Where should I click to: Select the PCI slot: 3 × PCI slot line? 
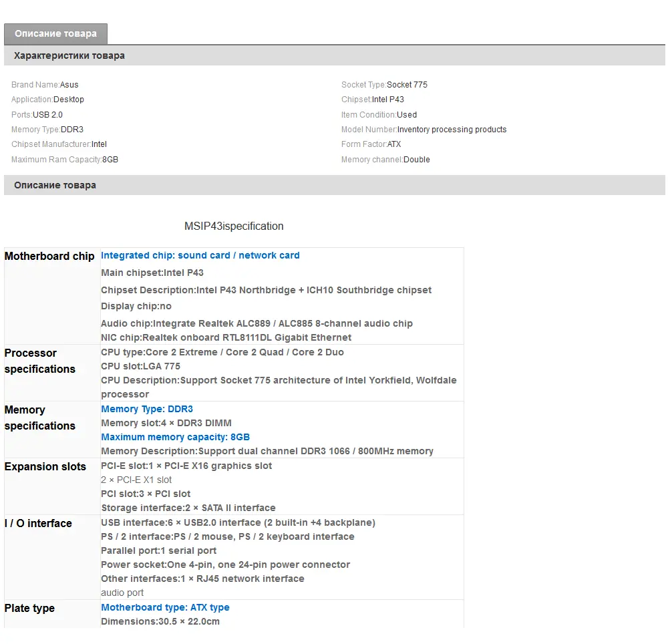(146, 494)
